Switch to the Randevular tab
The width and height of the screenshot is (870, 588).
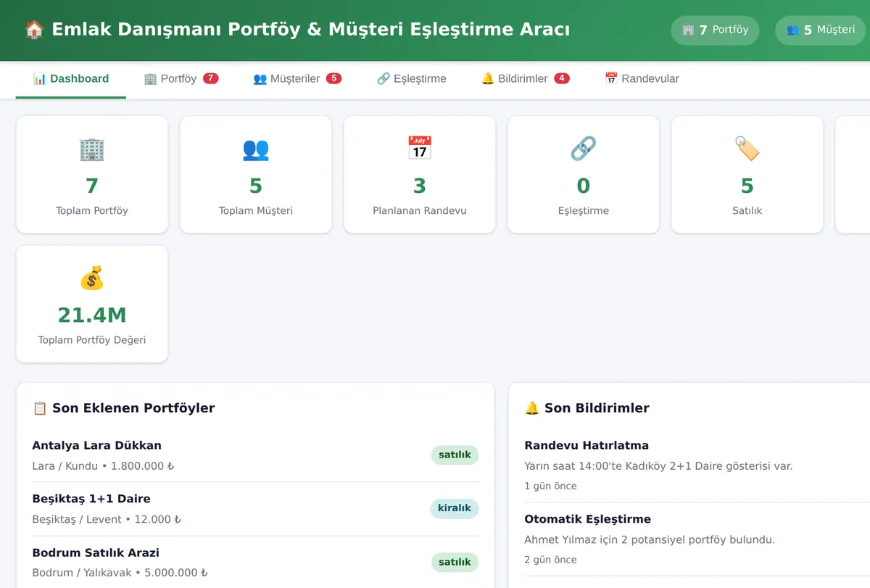click(x=642, y=79)
